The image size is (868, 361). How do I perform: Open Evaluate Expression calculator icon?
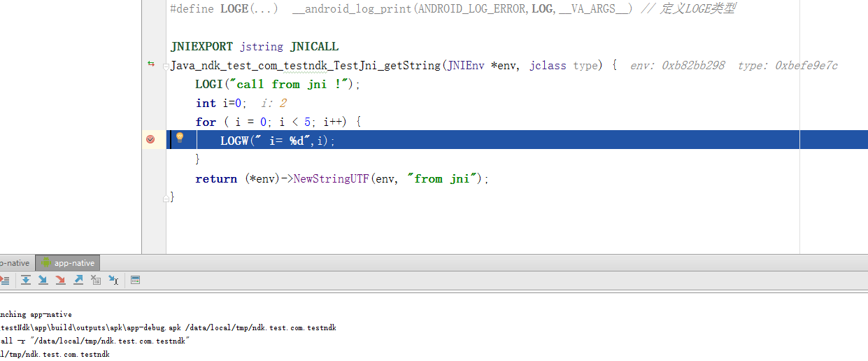[136, 280]
